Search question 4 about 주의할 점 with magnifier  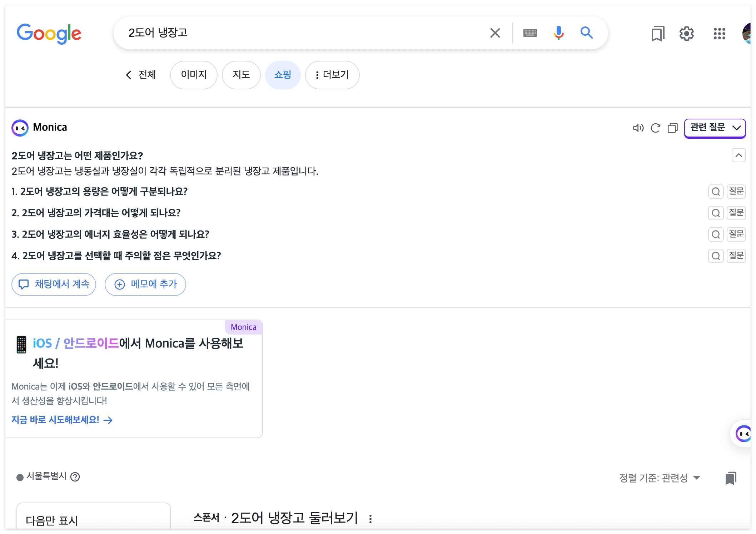point(716,256)
